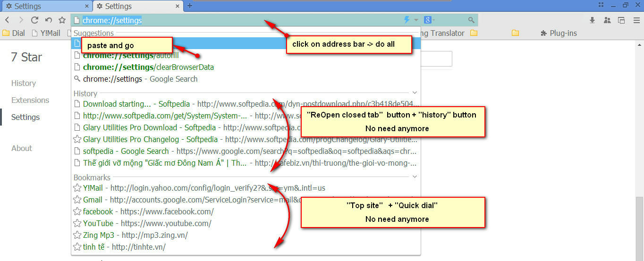Click the lightning bolt icon in address bar
Viewport: 644px width, 261px height.
(407, 20)
